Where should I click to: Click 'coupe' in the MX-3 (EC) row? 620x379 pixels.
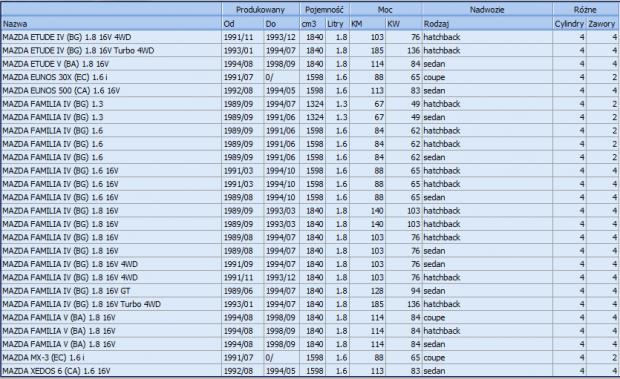pos(434,358)
